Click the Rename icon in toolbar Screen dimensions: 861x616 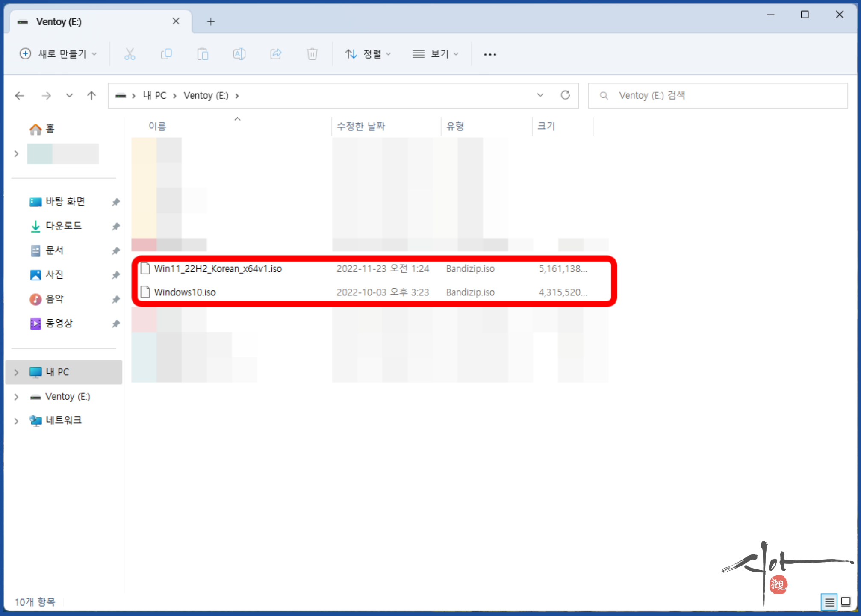(x=239, y=54)
